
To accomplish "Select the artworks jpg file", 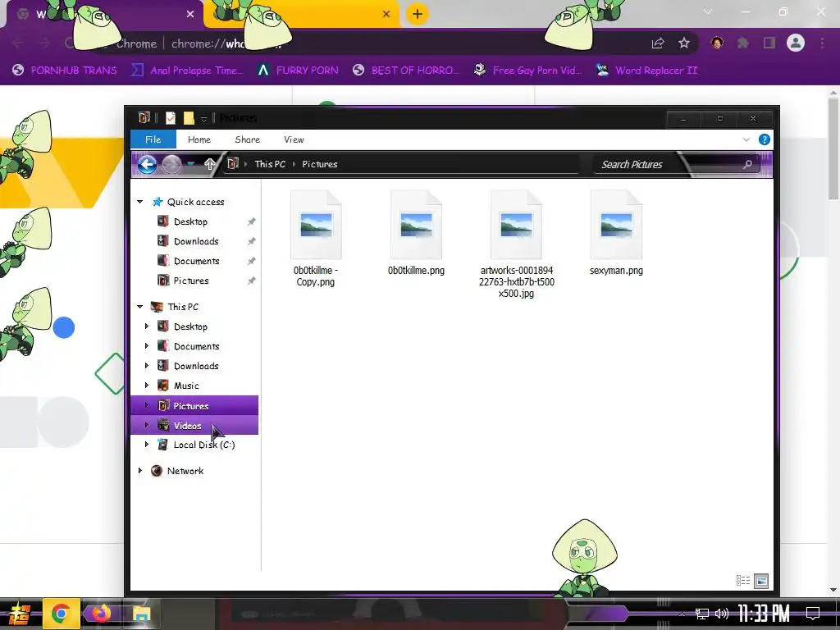I will pyautogui.click(x=517, y=244).
